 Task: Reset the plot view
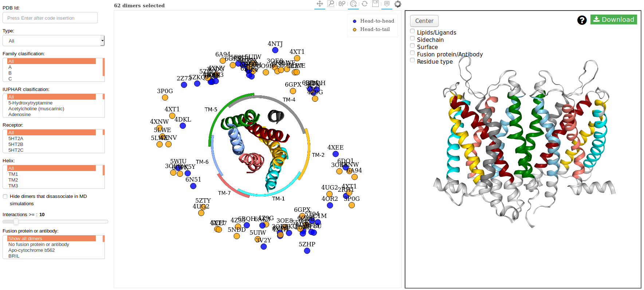click(x=365, y=4)
